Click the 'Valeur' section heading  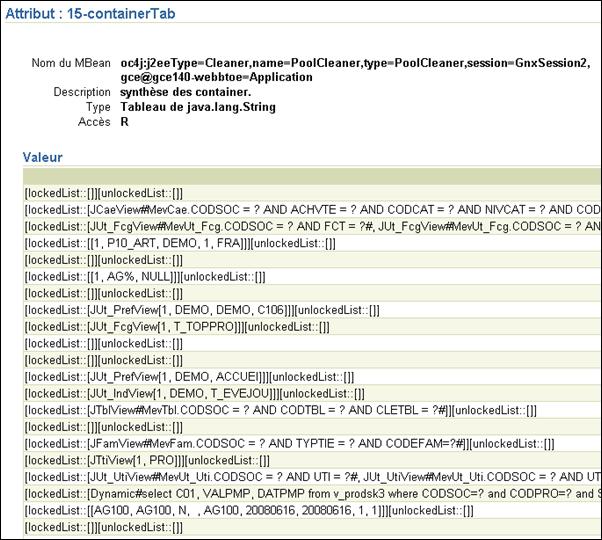[x=42, y=157]
